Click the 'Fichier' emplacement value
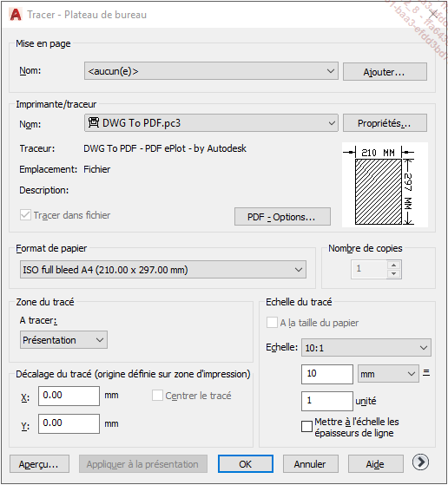Image resolution: width=448 pixels, height=485 pixels. [97, 169]
